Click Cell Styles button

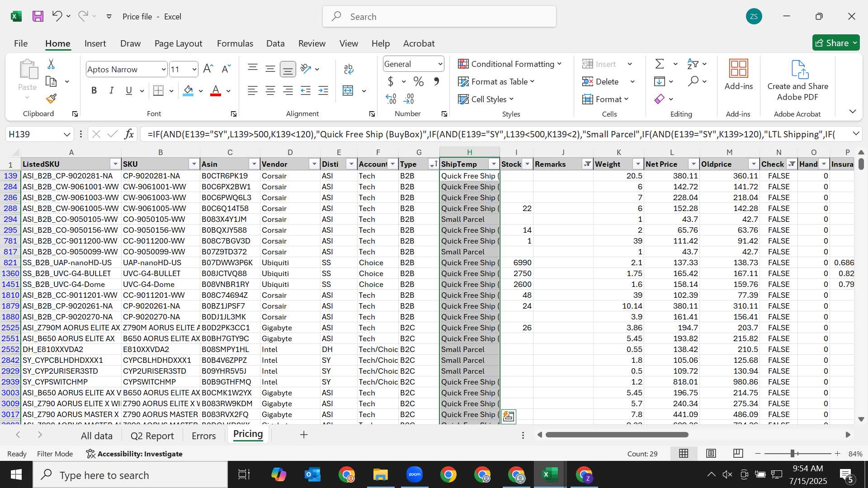(486, 99)
